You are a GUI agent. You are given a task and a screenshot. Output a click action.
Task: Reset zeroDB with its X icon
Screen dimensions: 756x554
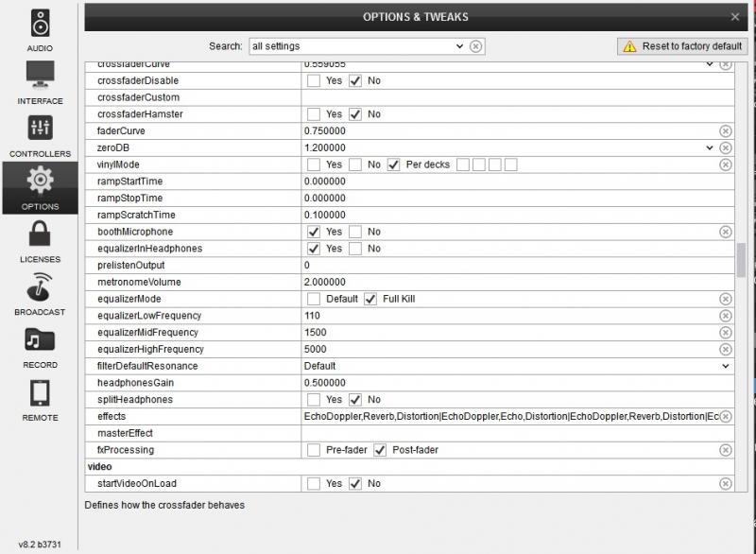(725, 148)
